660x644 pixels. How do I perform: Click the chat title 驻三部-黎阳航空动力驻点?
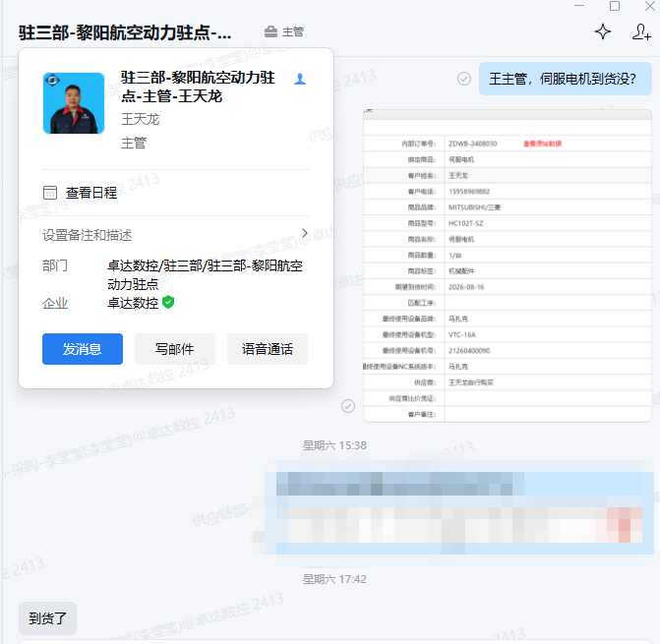(125, 32)
